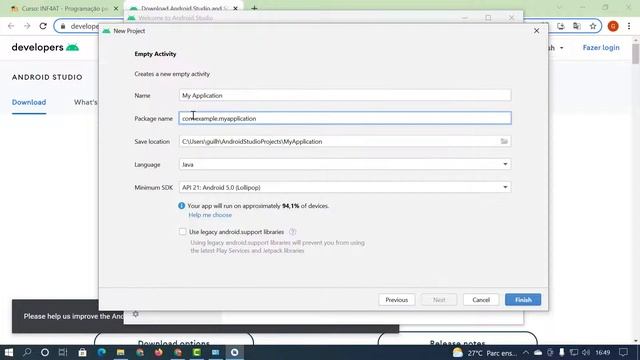Open the gear settings in Welcome window
This screenshot has width=640, height=360.
click(136, 314)
